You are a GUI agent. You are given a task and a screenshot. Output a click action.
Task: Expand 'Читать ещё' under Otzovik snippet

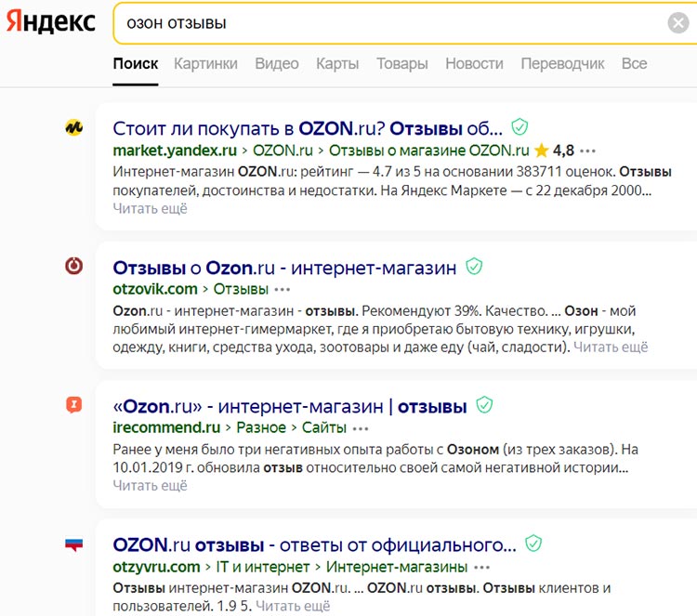pos(611,347)
